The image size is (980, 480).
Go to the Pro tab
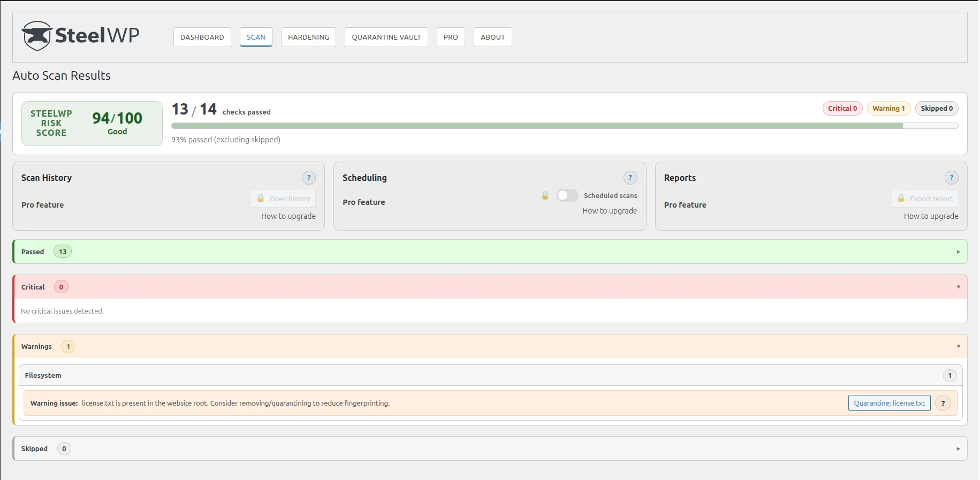click(451, 37)
